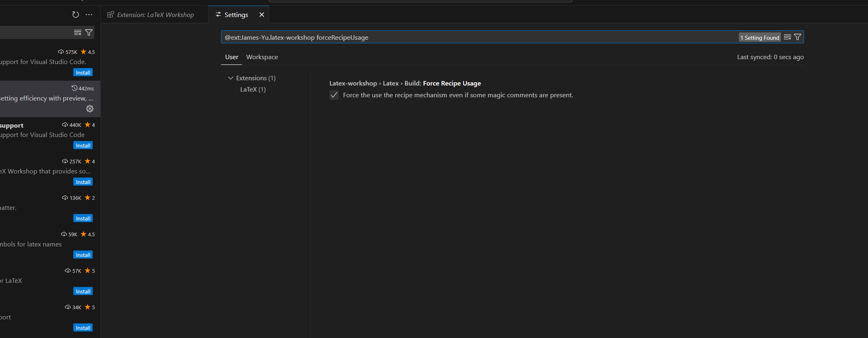Click the extension tab icon for LaTeX Workshop
Image resolution: width=868 pixels, height=338 pixels.
pyautogui.click(x=111, y=15)
